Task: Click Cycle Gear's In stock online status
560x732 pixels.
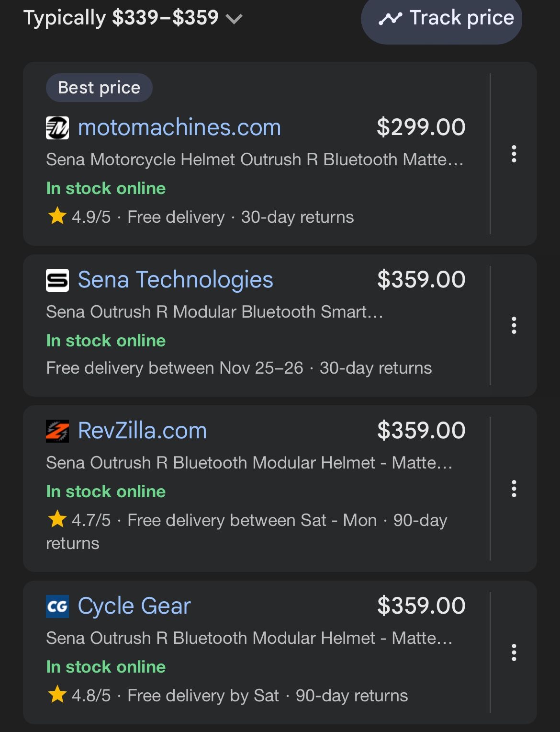Action: [x=105, y=666]
